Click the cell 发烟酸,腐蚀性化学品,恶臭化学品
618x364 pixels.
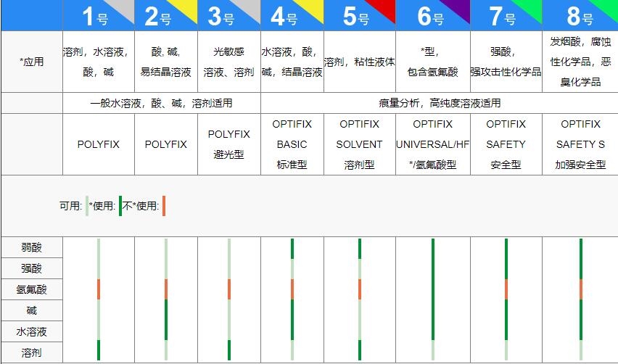point(580,62)
